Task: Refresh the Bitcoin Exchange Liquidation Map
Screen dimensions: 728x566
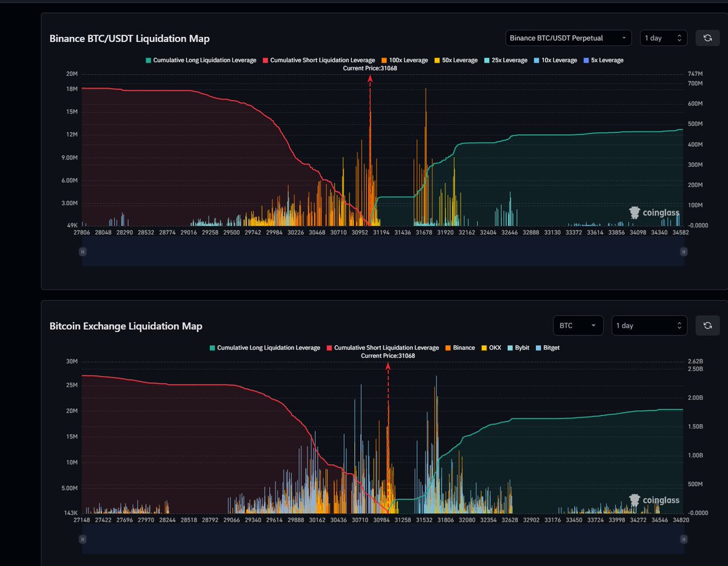Action: pyautogui.click(x=707, y=326)
